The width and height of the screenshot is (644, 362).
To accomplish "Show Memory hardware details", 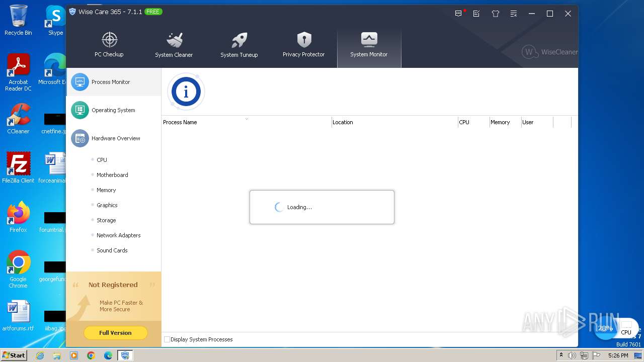I will point(106,190).
